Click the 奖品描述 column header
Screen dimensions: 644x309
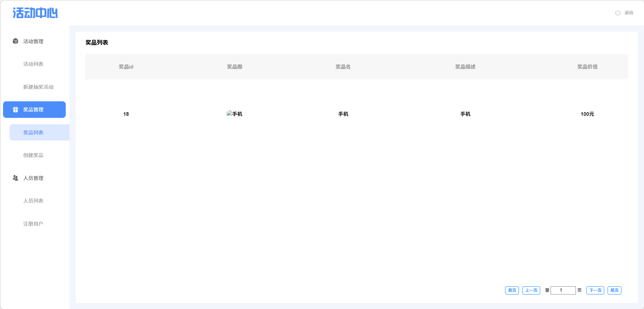[x=465, y=67]
